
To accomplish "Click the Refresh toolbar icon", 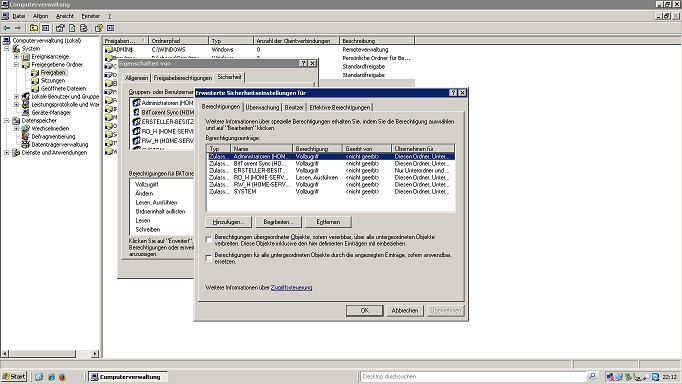I will pos(72,28).
